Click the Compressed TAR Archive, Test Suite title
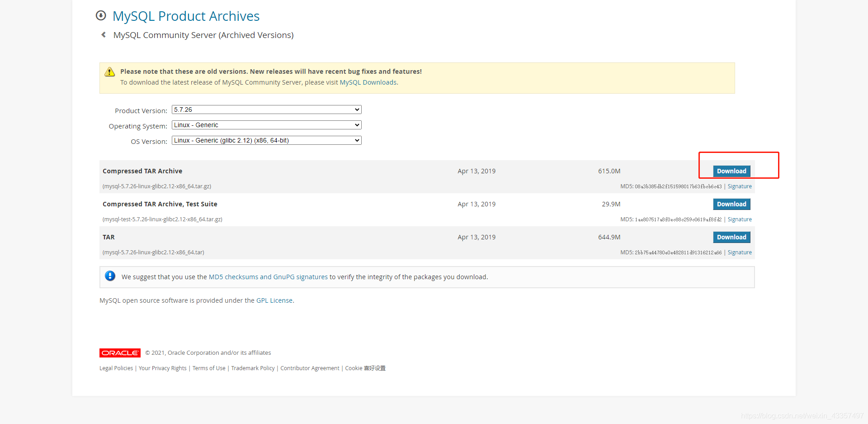This screenshot has width=868, height=424. 160,204
